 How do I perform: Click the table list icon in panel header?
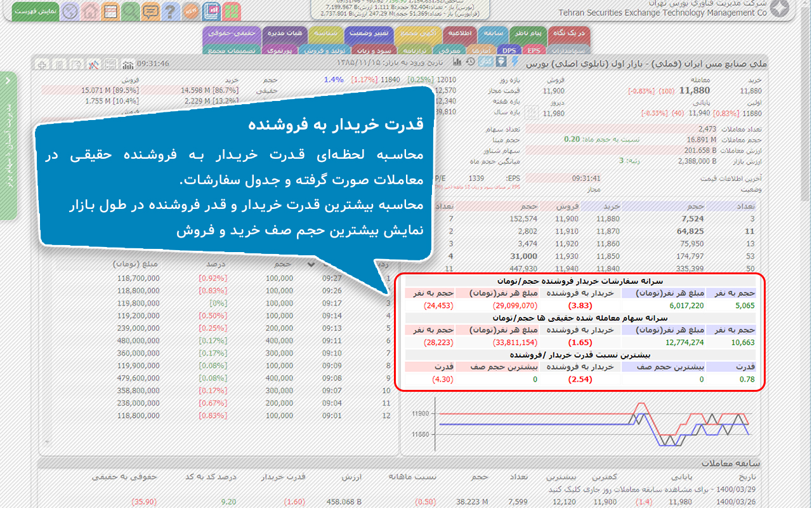tap(110, 65)
